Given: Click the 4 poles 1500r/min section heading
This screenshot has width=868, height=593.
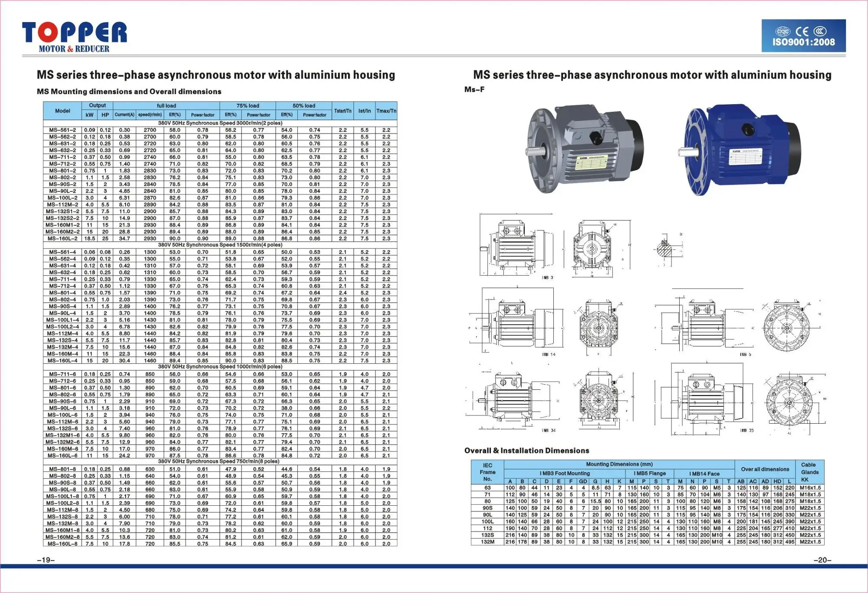Looking at the screenshot, I should click(220, 245).
